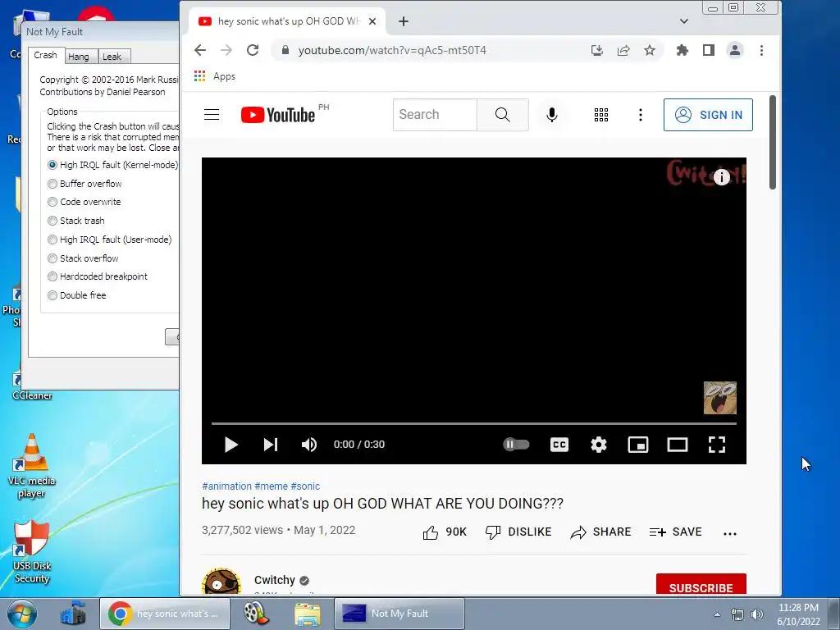Open the YouTube hamburger guide menu
This screenshot has height=630, width=840.
[x=212, y=115]
